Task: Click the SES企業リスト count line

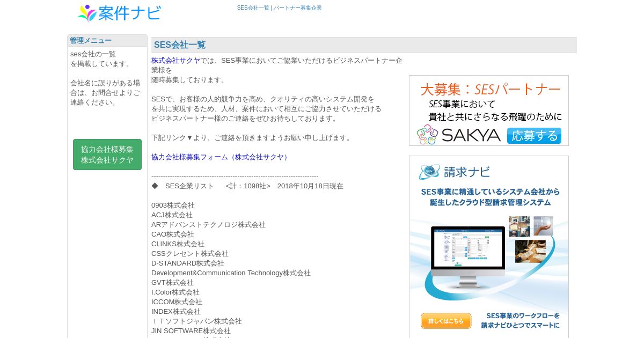Action: click(x=247, y=186)
